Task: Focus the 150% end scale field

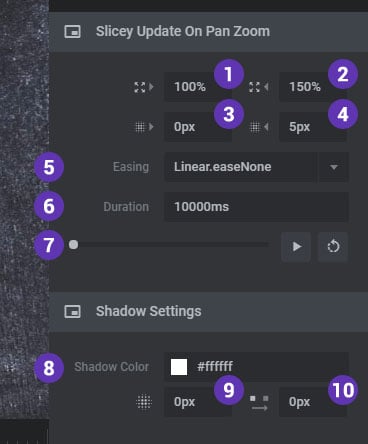Action: pos(313,87)
